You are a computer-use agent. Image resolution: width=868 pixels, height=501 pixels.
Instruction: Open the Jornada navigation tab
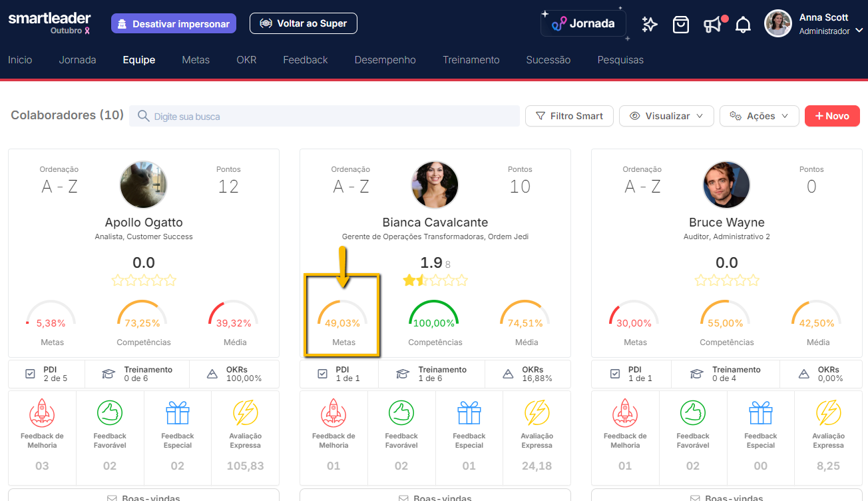[77, 60]
